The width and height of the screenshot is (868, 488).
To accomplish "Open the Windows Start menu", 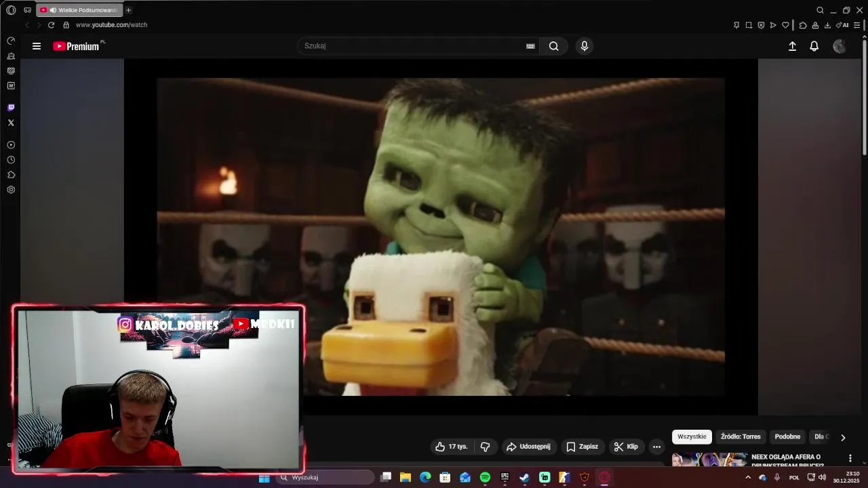I will pos(264,478).
